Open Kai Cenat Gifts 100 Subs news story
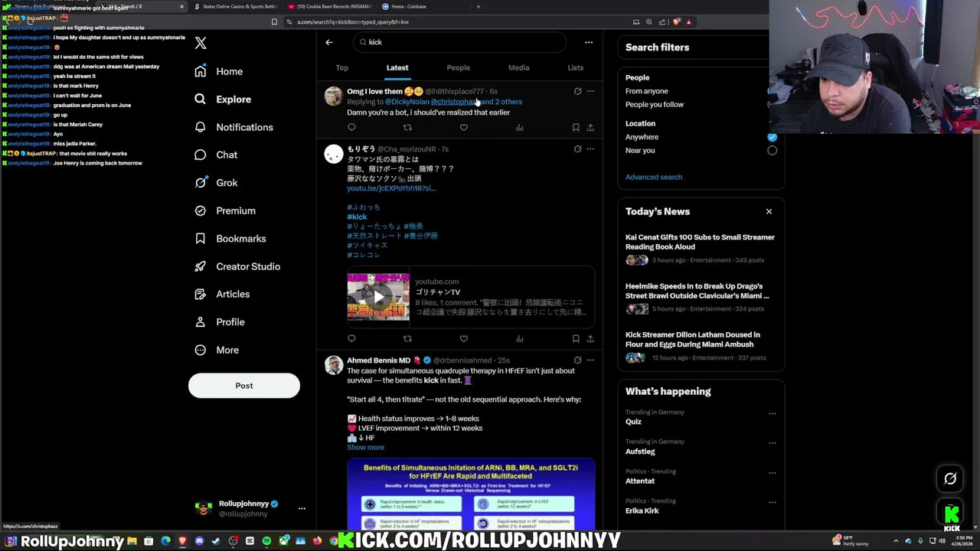Image resolution: width=980 pixels, height=551 pixels. (701, 249)
